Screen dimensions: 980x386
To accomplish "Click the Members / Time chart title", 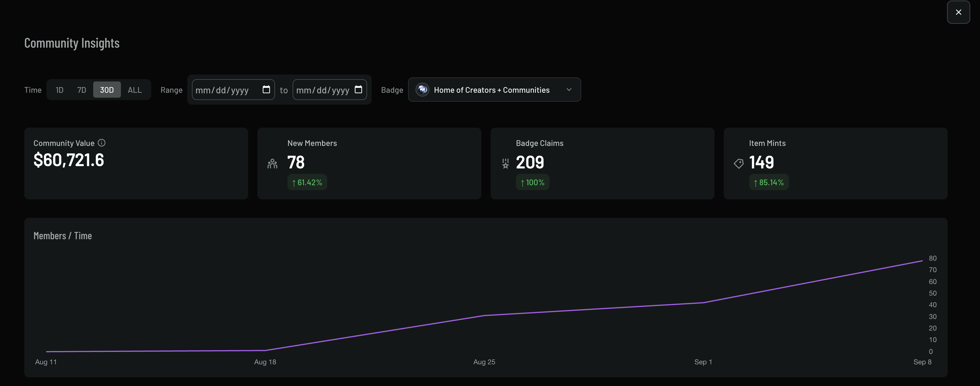I will 63,236.
